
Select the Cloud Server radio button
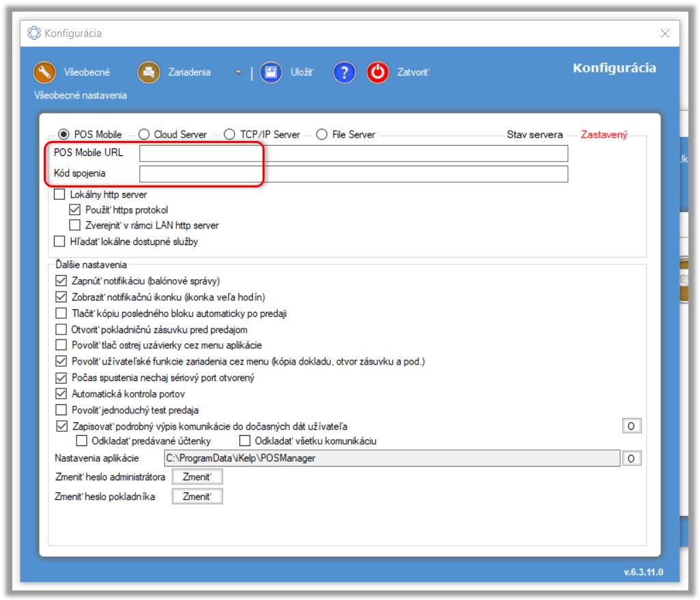pyautogui.click(x=144, y=135)
